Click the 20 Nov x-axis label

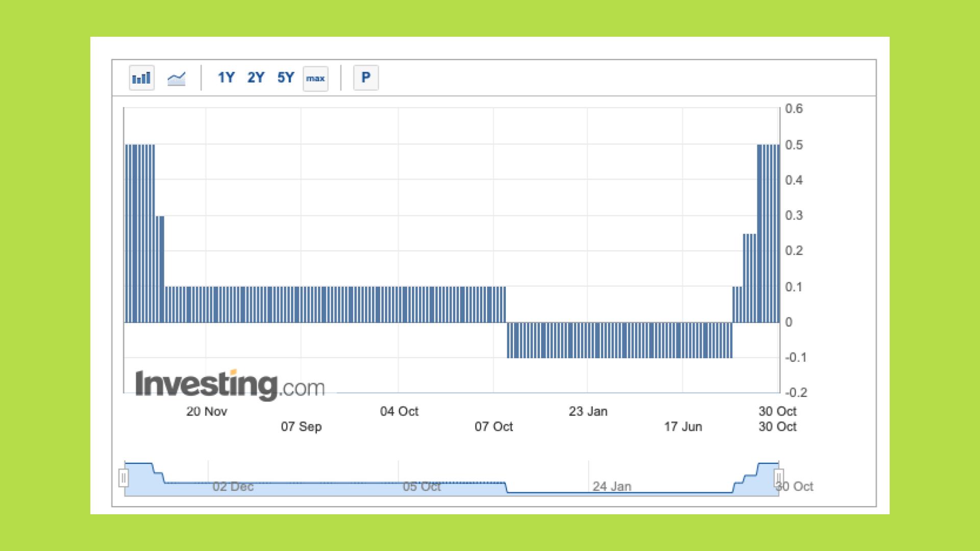coord(206,411)
